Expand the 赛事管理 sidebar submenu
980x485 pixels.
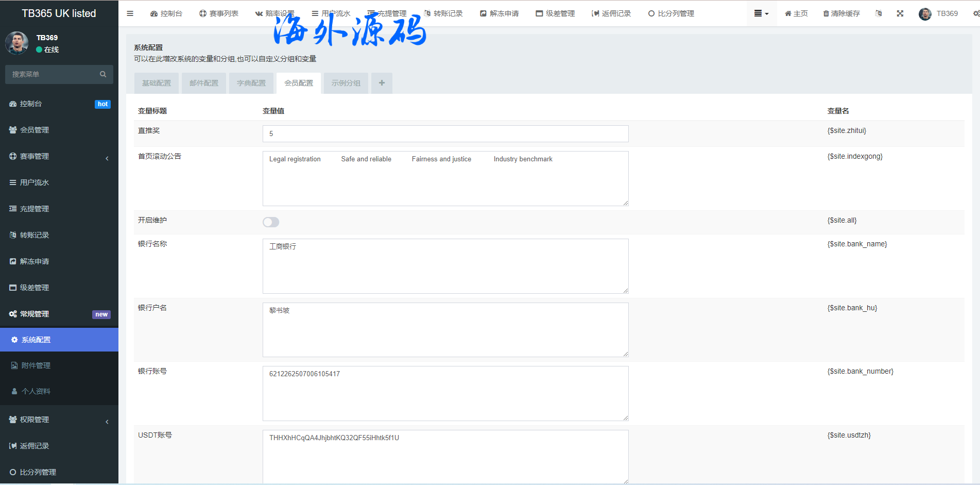click(x=35, y=156)
